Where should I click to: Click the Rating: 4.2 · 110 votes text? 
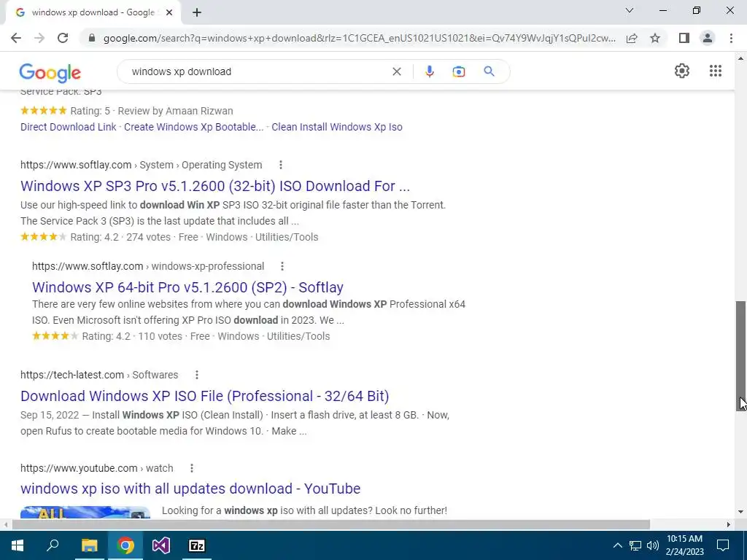pyautogui.click(x=132, y=336)
